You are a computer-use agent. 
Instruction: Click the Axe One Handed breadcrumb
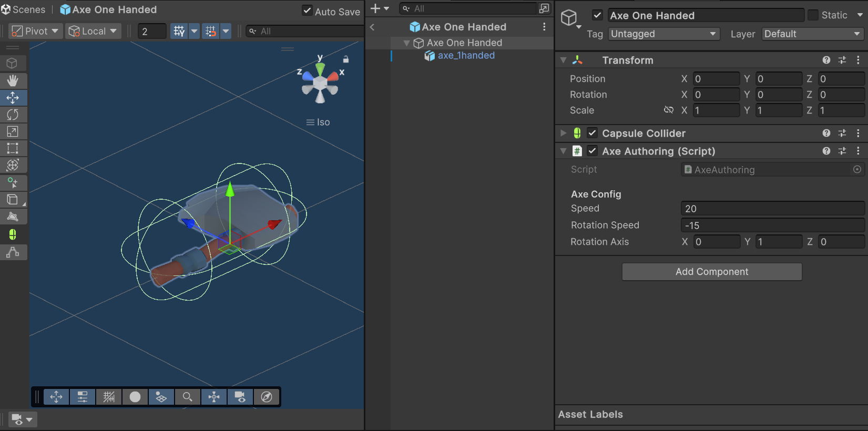(109, 9)
